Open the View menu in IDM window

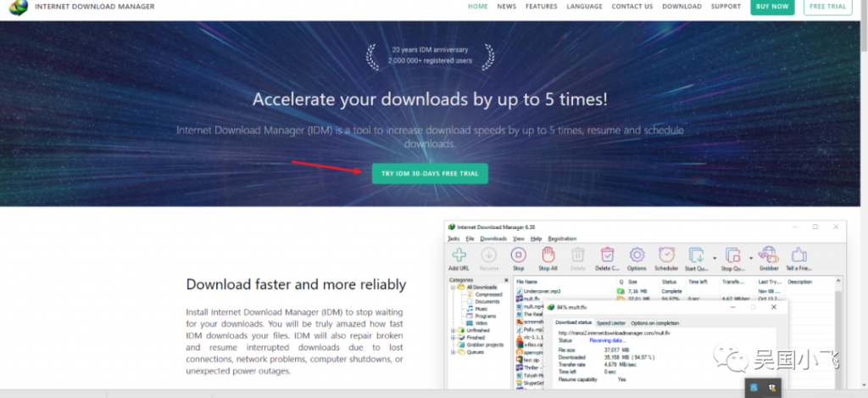click(x=519, y=238)
